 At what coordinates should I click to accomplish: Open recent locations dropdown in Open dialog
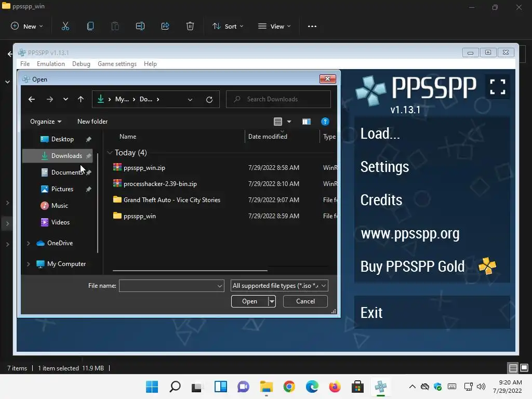(x=65, y=99)
